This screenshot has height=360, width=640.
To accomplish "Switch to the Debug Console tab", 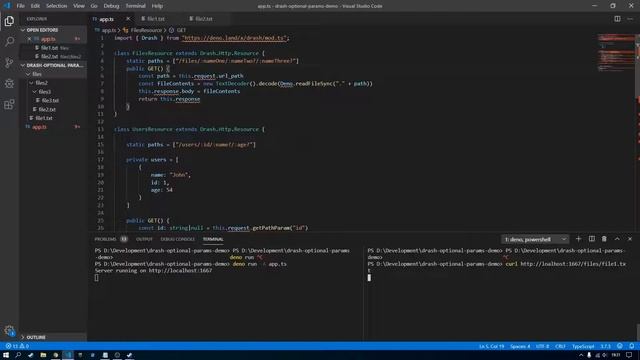I will pyautogui.click(x=178, y=239).
